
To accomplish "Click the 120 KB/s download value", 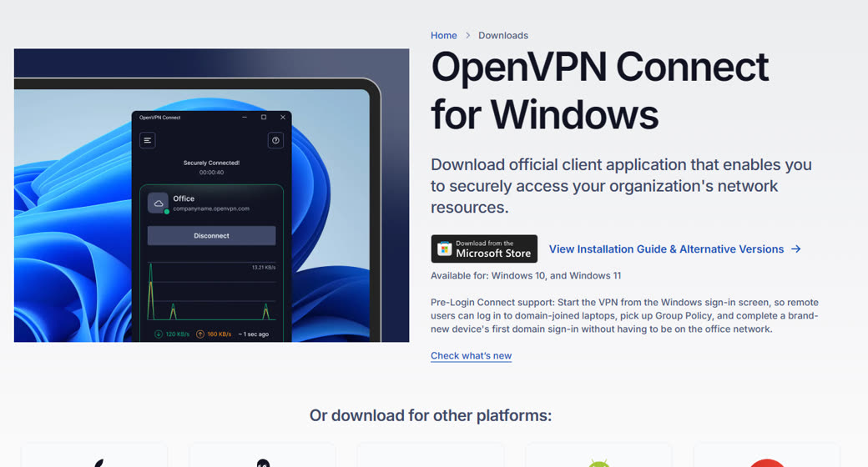I will [177, 334].
